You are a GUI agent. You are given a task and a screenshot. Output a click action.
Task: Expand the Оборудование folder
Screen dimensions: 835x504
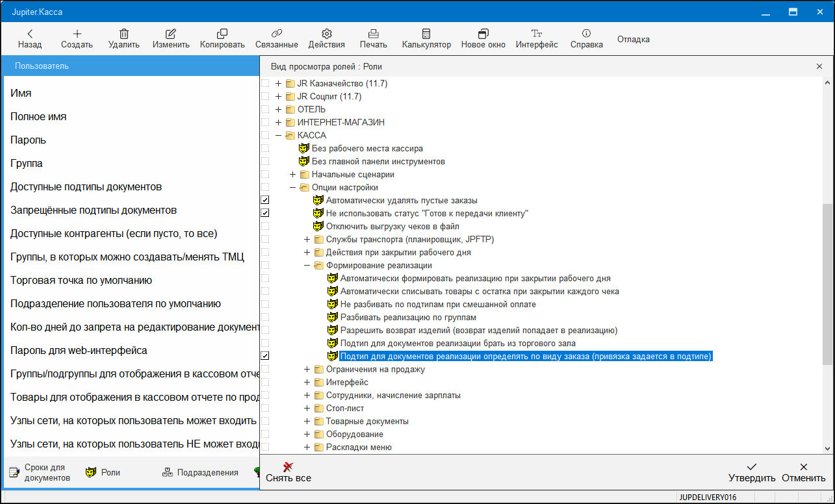(307, 434)
